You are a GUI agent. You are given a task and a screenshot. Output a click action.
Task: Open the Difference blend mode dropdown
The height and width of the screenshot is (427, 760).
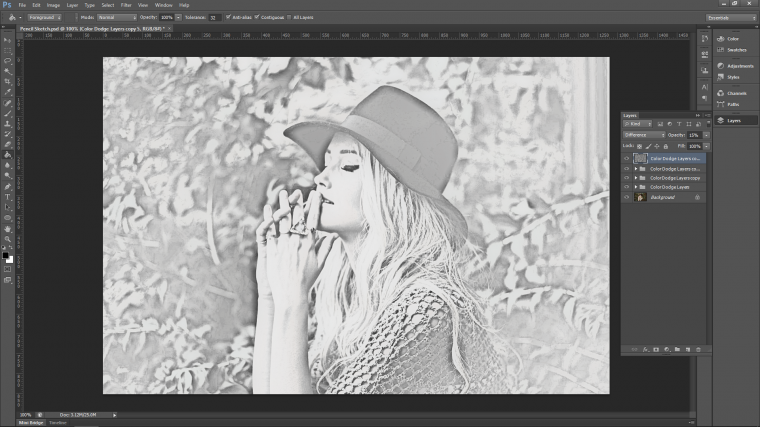tap(644, 135)
